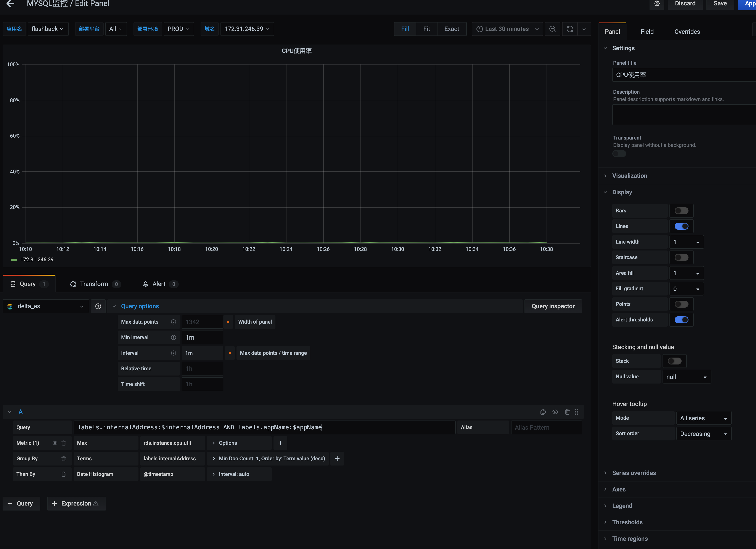Click the data source help icon
The width and height of the screenshot is (756, 549).
pyautogui.click(x=98, y=306)
